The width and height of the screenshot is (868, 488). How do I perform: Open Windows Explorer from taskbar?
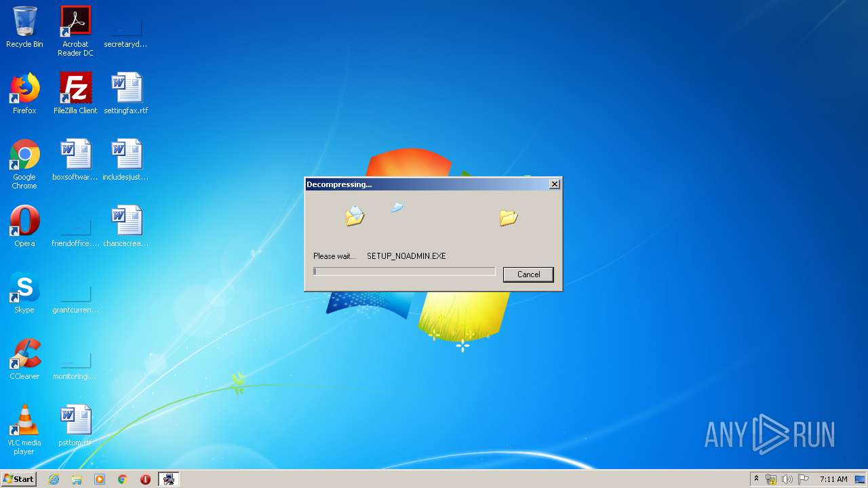(77, 479)
